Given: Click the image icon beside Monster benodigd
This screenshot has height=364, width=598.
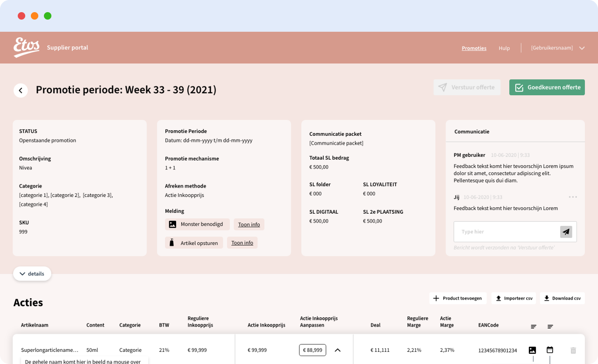Looking at the screenshot, I should tap(172, 224).
